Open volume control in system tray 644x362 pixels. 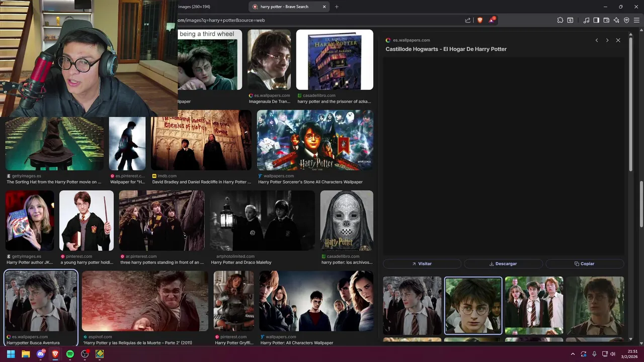tap(613, 354)
